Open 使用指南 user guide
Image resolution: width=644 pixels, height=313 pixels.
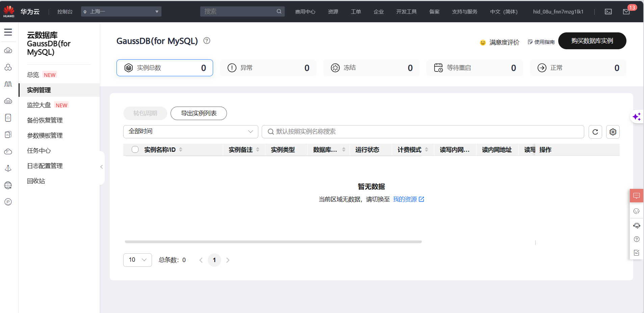coord(541,42)
